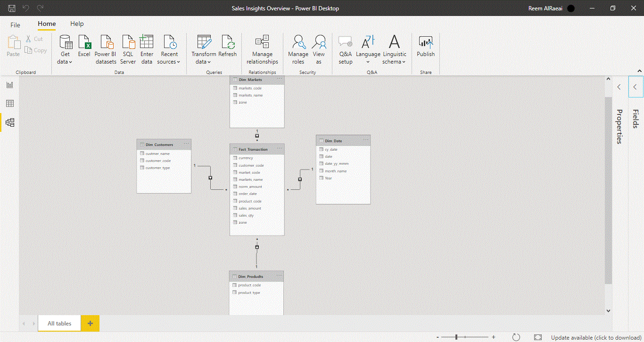Viewport: 644px width, 342px height.
Task: Adjust the zoom slider handle
Action: tap(456, 337)
